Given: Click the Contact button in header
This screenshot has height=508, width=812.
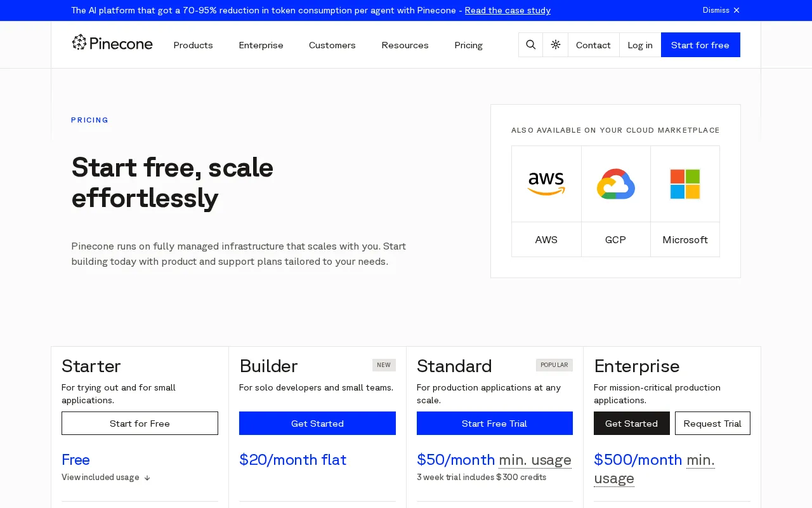Looking at the screenshot, I should tap(593, 45).
